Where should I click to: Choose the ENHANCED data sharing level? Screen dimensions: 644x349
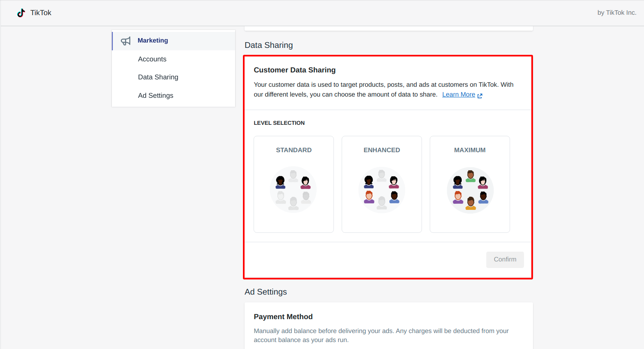tap(382, 150)
